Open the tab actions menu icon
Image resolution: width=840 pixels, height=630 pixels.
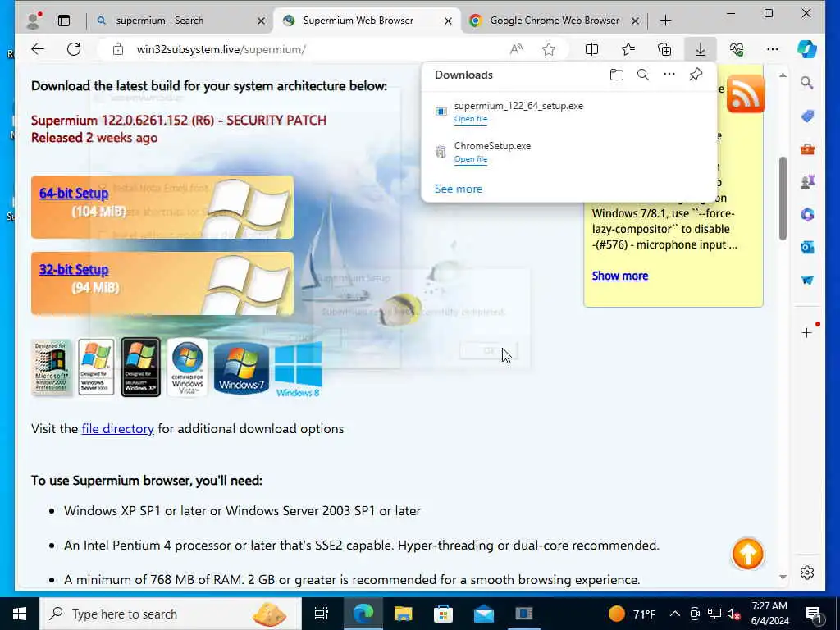click(x=64, y=21)
